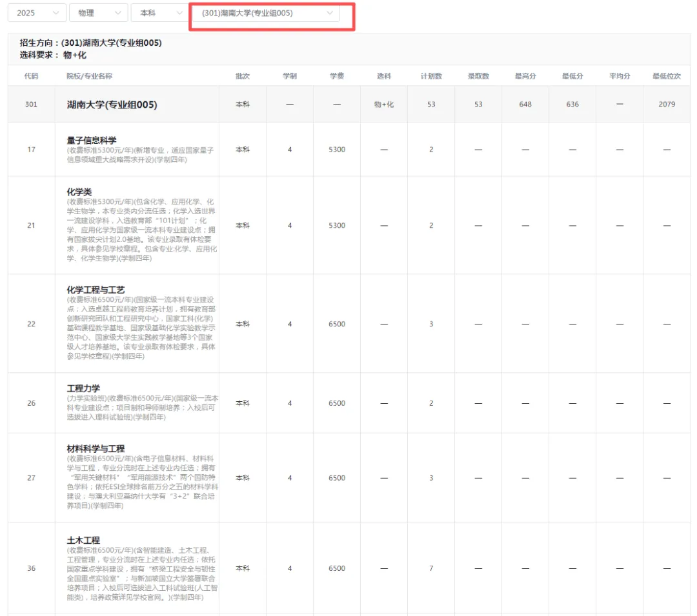Screen dimensions: 697x616
Task: Click highest score value 648
Action: coord(525,104)
